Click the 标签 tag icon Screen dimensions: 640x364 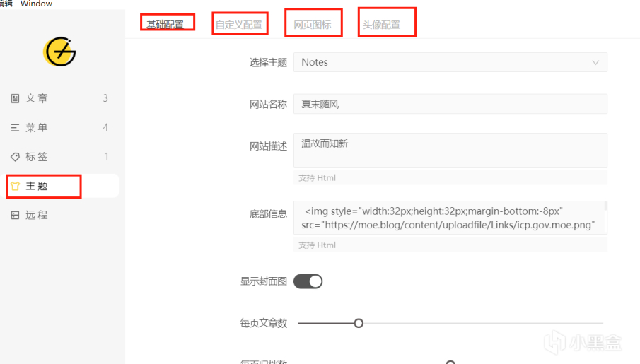click(x=15, y=157)
